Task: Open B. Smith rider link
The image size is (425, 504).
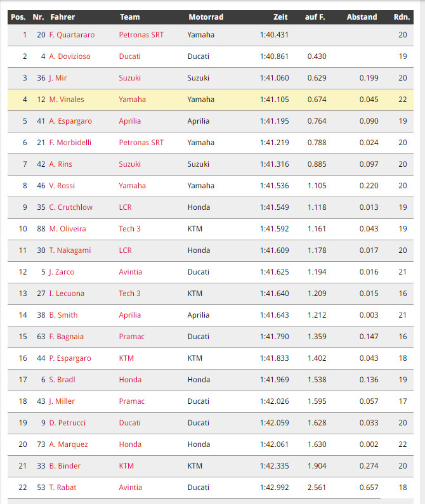Action: [x=63, y=314]
